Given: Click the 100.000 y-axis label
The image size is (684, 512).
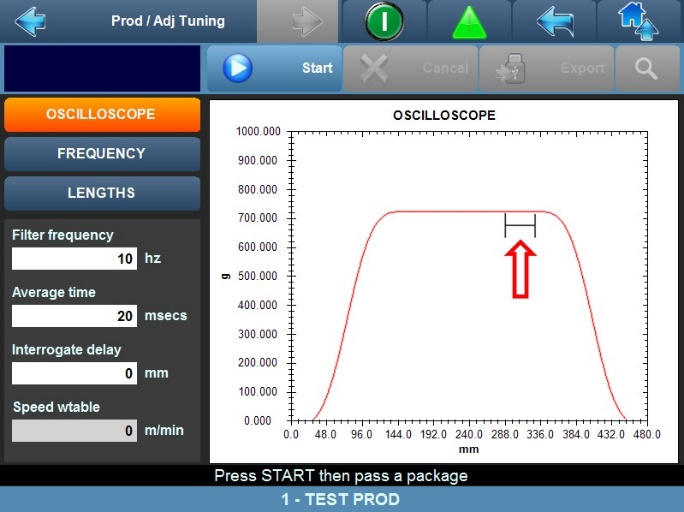Looking at the screenshot, I should click(257, 392).
